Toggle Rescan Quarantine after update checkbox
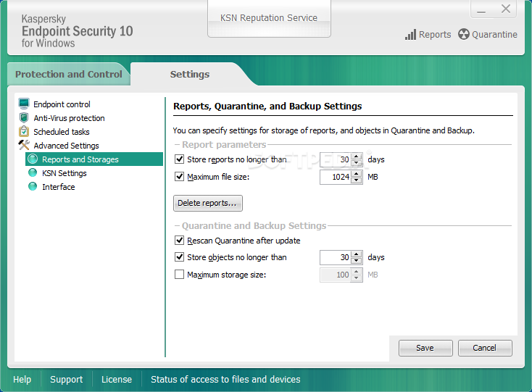 (x=179, y=241)
